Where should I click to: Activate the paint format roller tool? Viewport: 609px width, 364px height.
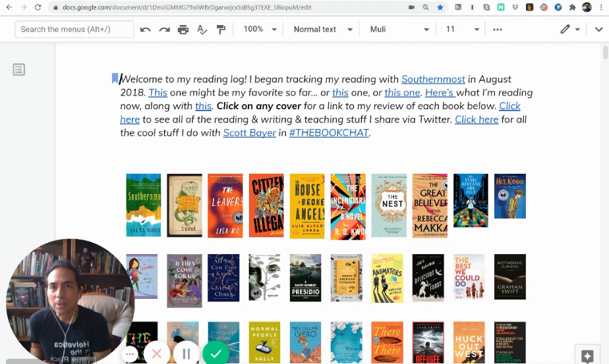tap(221, 30)
